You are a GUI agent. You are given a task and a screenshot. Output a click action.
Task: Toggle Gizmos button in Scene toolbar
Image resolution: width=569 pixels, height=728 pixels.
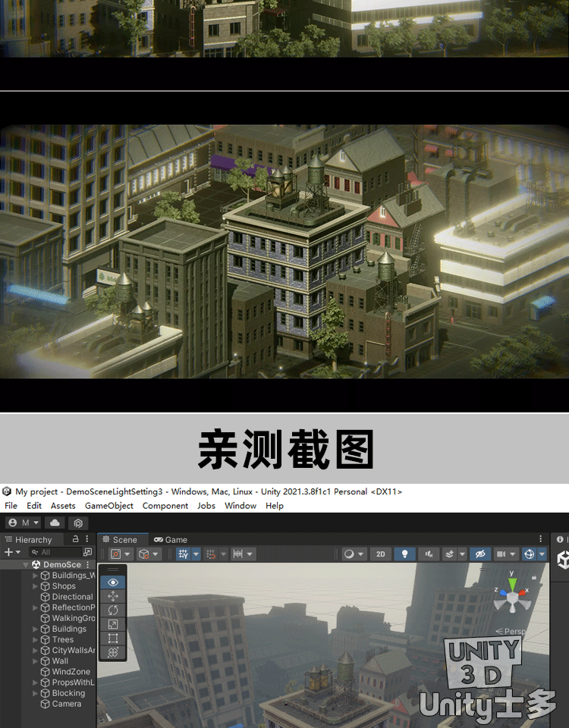(x=529, y=554)
